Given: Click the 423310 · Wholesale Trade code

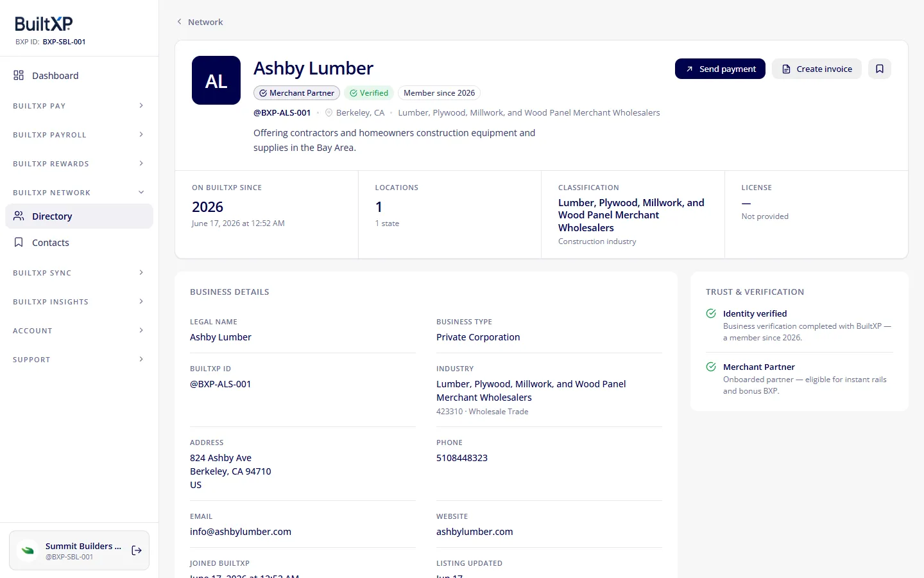Looking at the screenshot, I should click(x=483, y=412).
